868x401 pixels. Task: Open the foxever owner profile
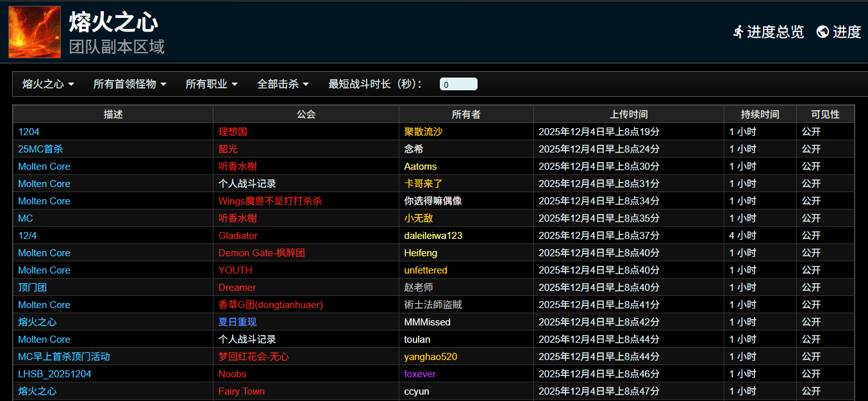coord(419,374)
